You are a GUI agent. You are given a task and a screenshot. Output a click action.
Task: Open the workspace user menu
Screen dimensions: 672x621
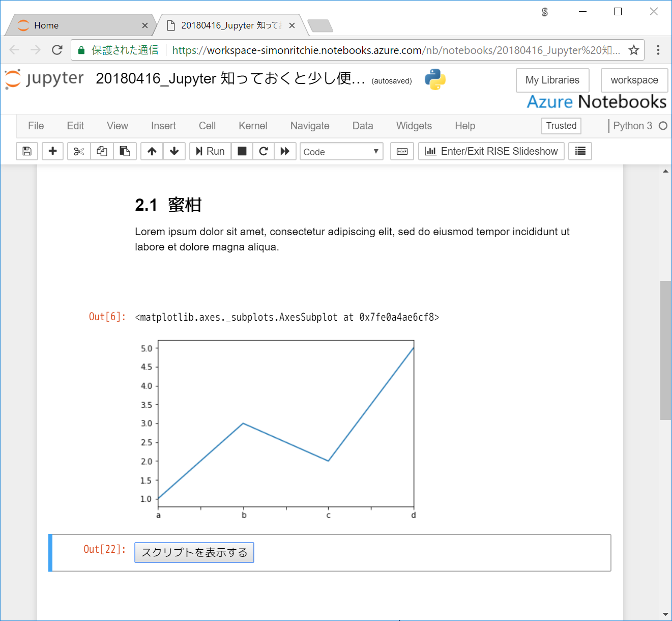(x=634, y=80)
